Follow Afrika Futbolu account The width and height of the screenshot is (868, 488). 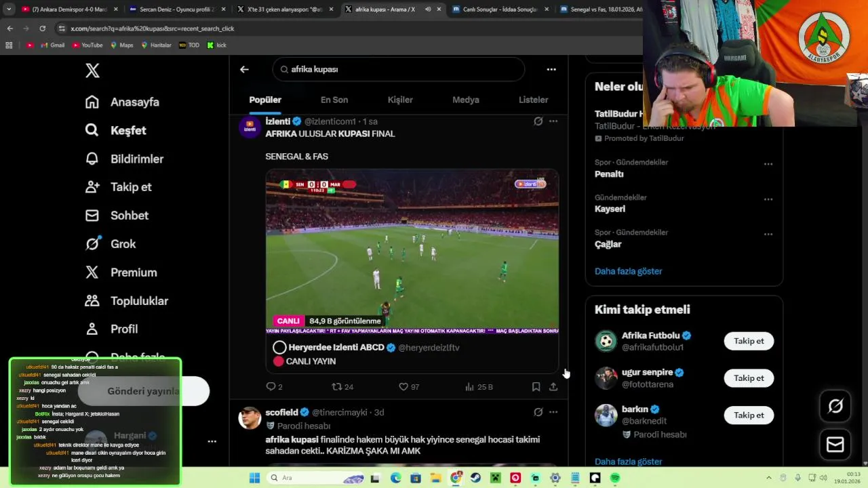coord(749,341)
